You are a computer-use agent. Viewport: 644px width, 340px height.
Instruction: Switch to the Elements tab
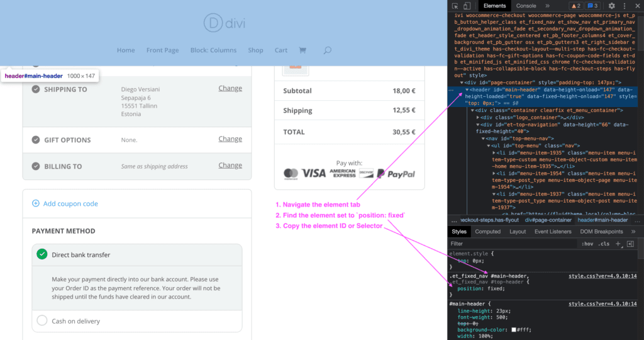(x=494, y=6)
